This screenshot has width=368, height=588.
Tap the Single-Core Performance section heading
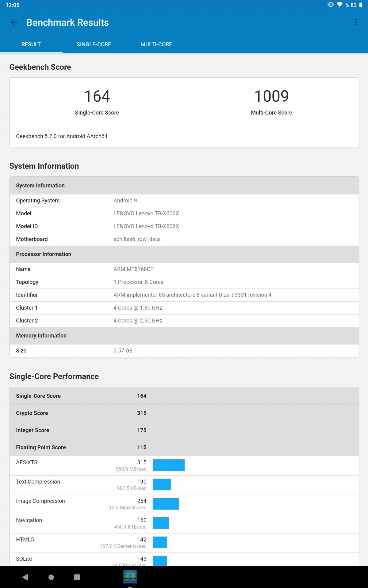pyautogui.click(x=54, y=376)
